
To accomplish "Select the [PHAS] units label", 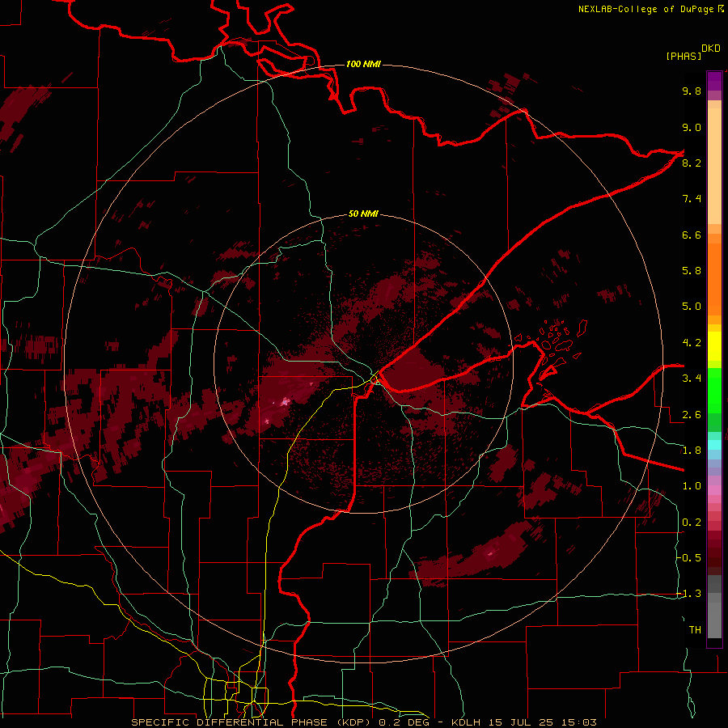I will click(684, 56).
